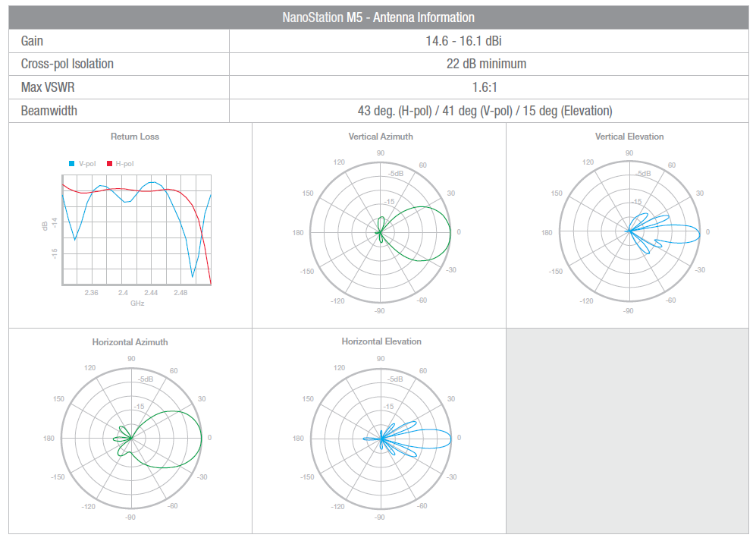Click the '1.6:1' VSWR value
The height and width of the screenshot is (541, 756).
[x=485, y=87]
